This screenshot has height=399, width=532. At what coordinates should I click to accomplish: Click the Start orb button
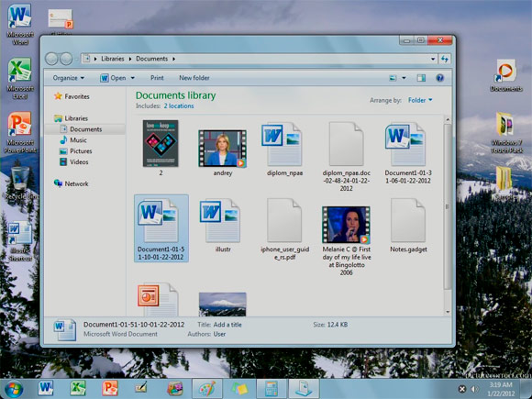pyautogui.click(x=14, y=389)
